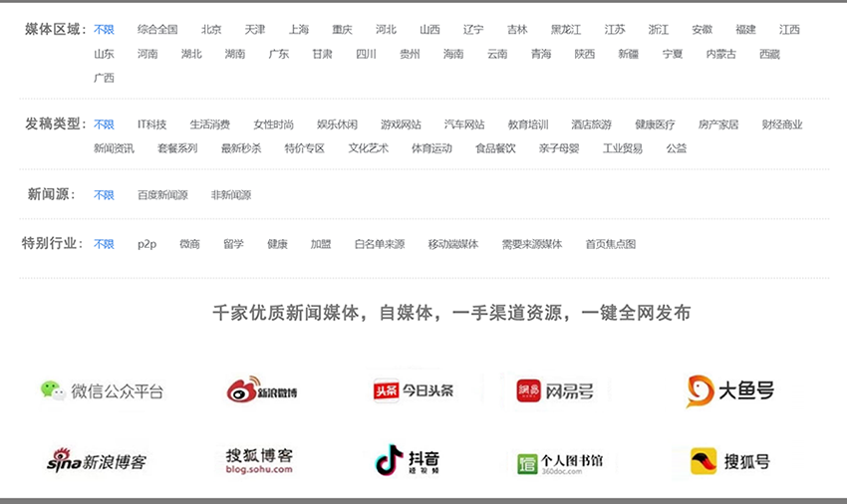Filter by 江苏 region
The image size is (847, 504).
tap(615, 29)
